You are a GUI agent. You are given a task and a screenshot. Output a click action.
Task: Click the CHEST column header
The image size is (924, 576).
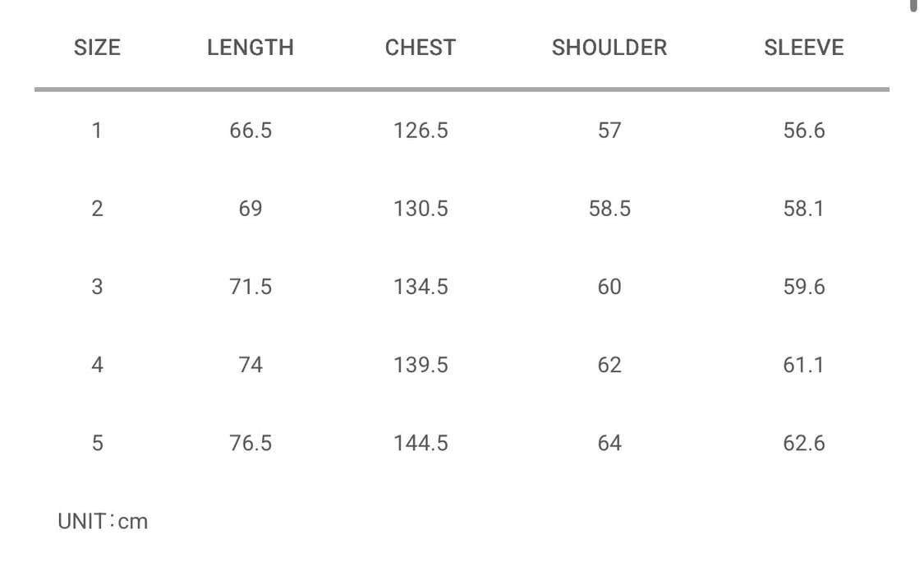click(x=421, y=48)
